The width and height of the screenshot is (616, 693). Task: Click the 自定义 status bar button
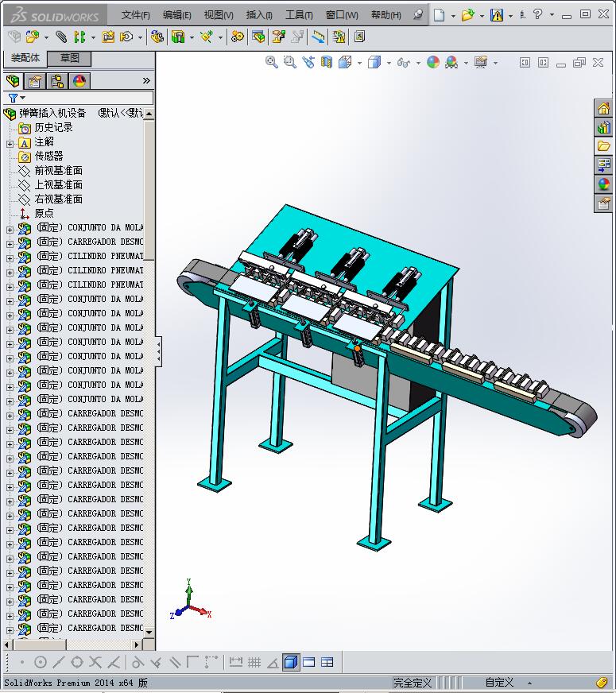point(499,683)
